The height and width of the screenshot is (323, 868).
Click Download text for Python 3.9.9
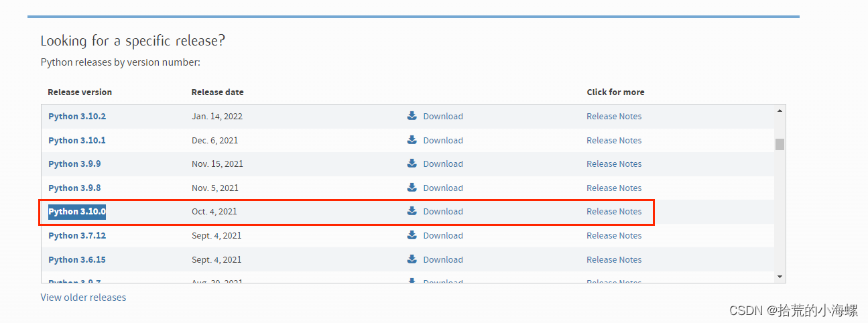(443, 164)
